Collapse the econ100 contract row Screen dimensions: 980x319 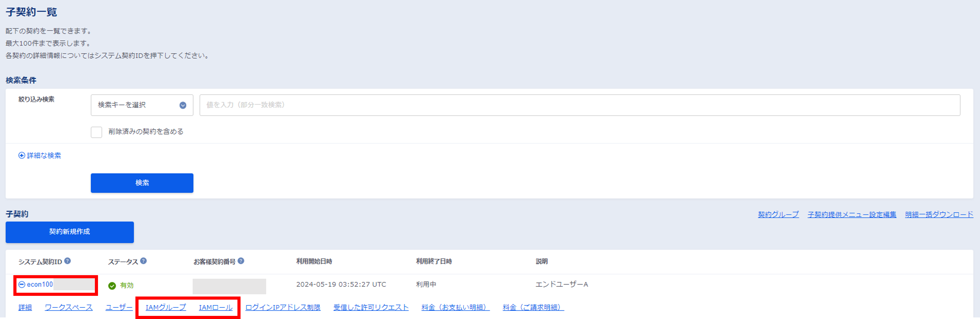[22, 284]
